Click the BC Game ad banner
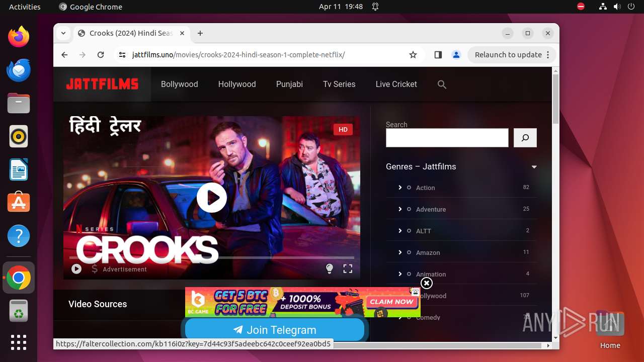The height and width of the screenshot is (362, 644). [302, 302]
